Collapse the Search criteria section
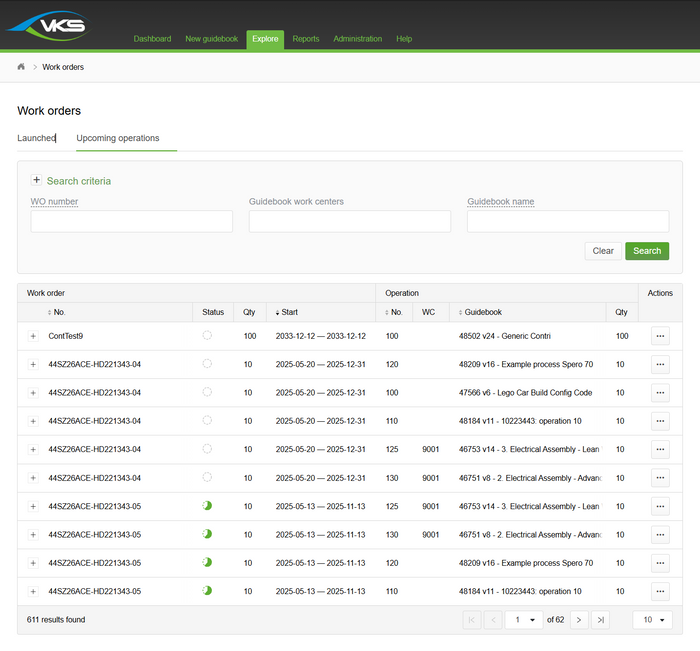 (37, 181)
